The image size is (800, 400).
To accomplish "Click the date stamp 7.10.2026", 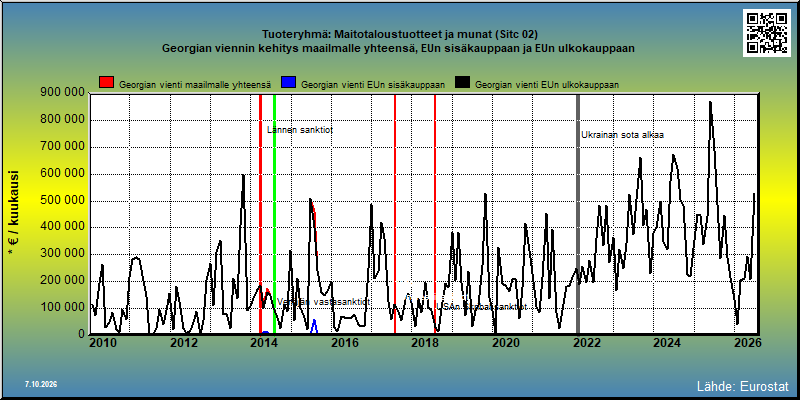I will [41, 384].
